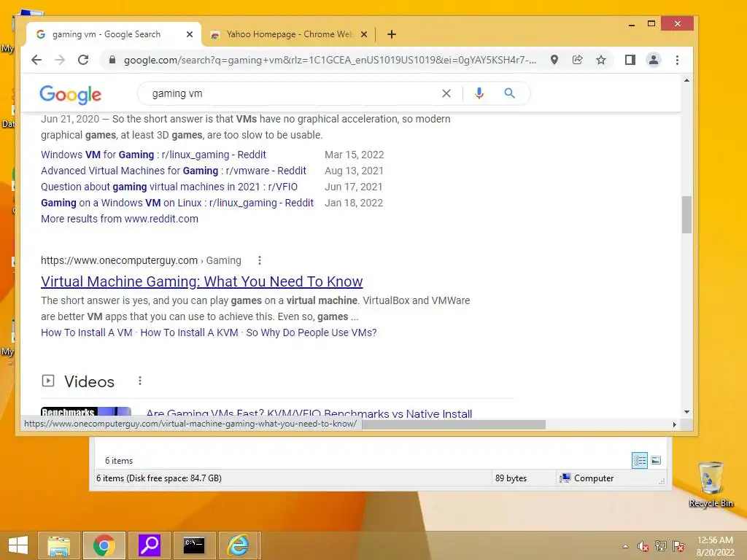This screenshot has height=560, width=747.
Task: Open Are Gaming VMs Fast? video link
Action: 309,413
